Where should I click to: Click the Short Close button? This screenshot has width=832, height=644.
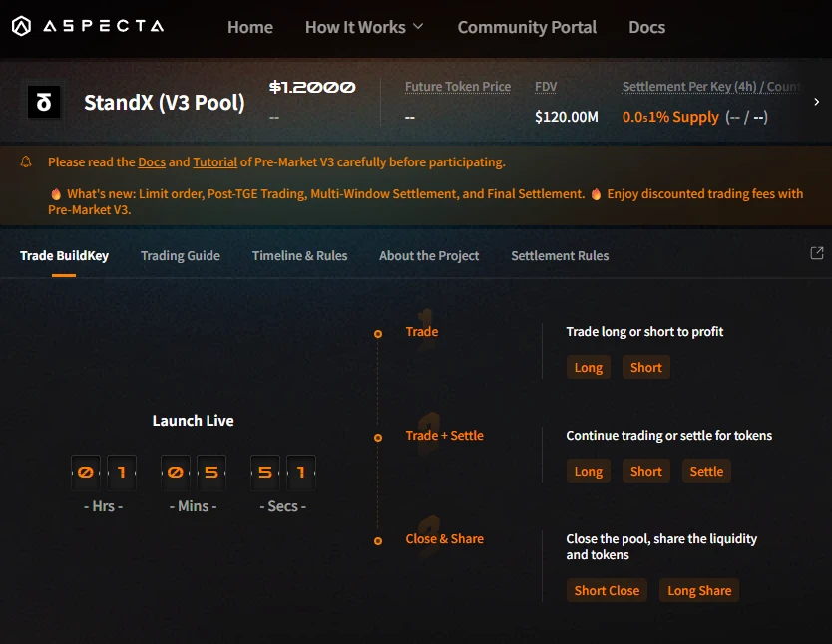607,590
